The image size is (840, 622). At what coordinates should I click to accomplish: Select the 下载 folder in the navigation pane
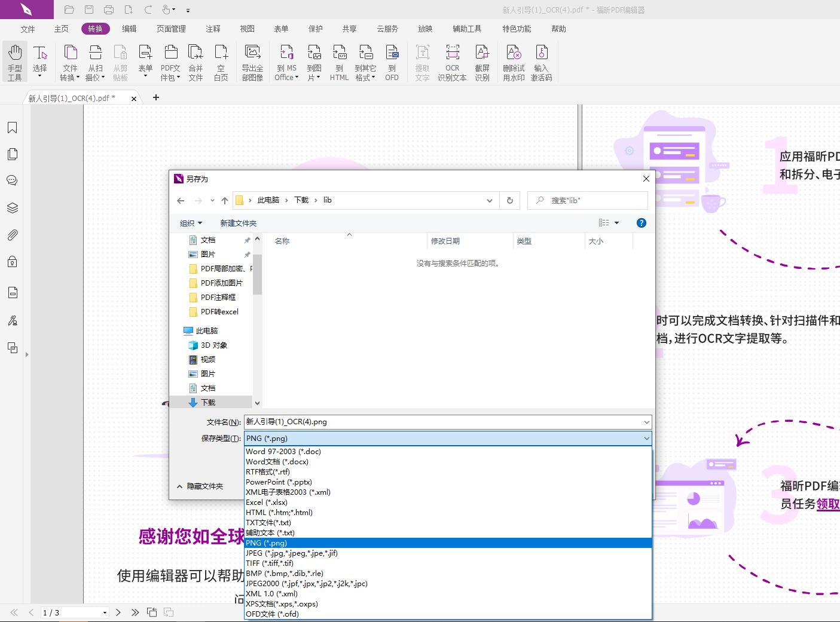pyautogui.click(x=208, y=402)
